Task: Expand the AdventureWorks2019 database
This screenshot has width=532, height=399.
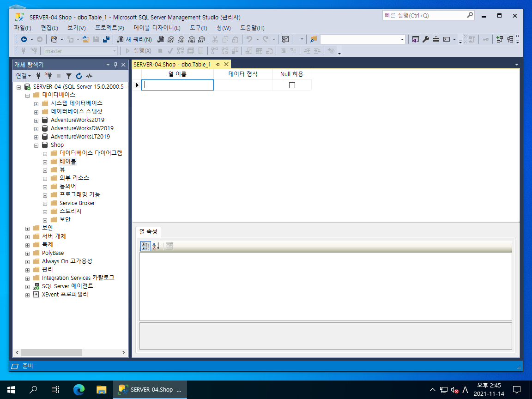Action: coord(36,121)
